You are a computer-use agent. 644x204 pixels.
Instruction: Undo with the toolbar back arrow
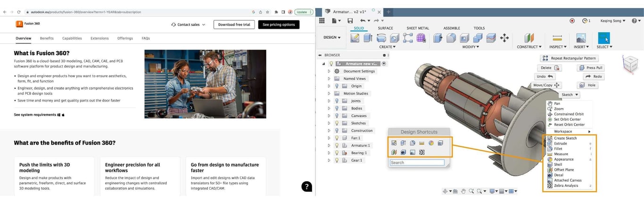click(362, 21)
